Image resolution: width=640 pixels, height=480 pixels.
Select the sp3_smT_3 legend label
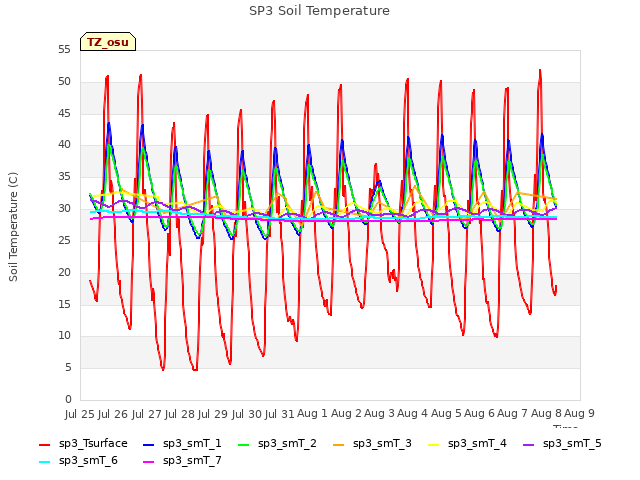[382, 444]
